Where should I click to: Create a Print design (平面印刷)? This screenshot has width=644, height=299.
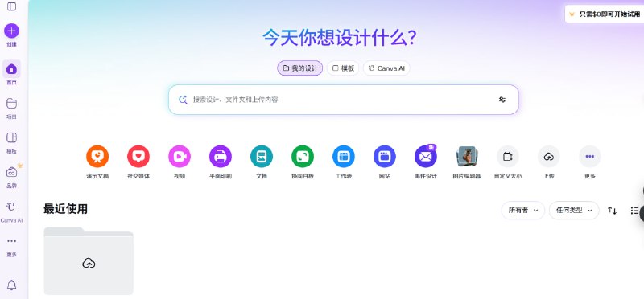click(221, 157)
